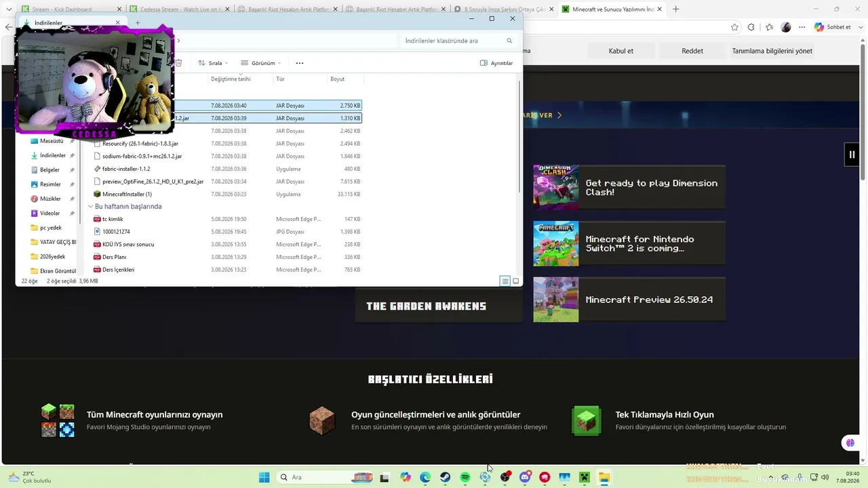
Task: Open the browser extensions puzzle icon
Action: [751, 27]
